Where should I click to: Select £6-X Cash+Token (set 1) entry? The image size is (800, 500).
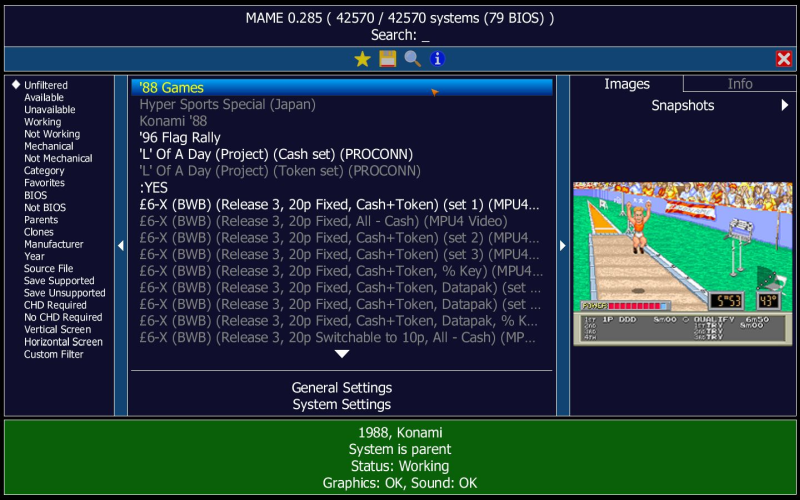342,205
